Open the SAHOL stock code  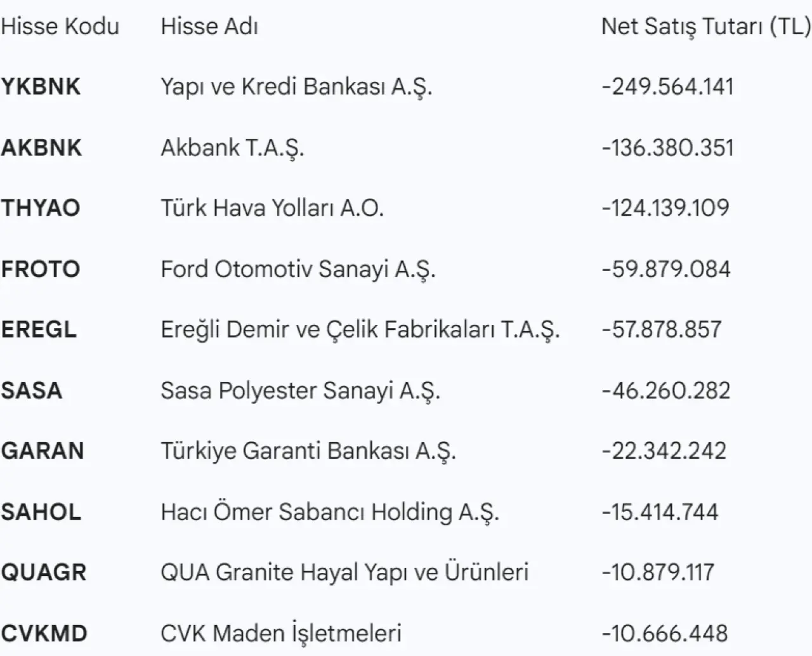click(x=41, y=512)
